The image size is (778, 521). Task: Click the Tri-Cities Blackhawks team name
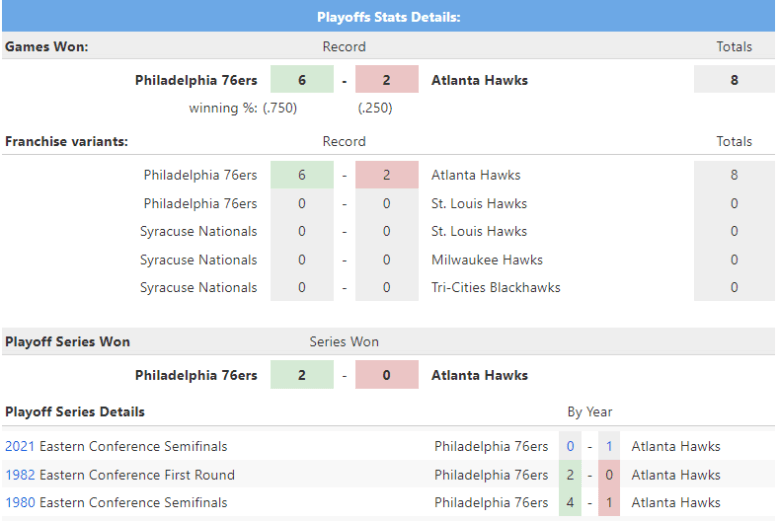[x=495, y=288]
